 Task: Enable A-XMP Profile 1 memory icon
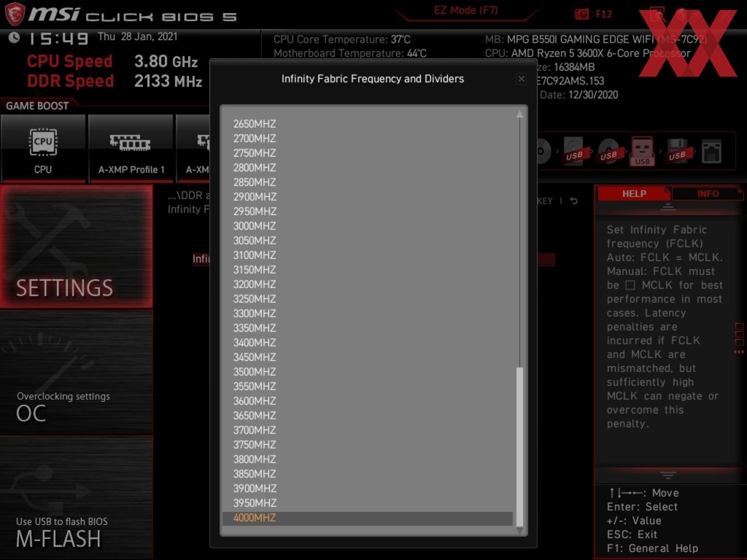coord(130,143)
